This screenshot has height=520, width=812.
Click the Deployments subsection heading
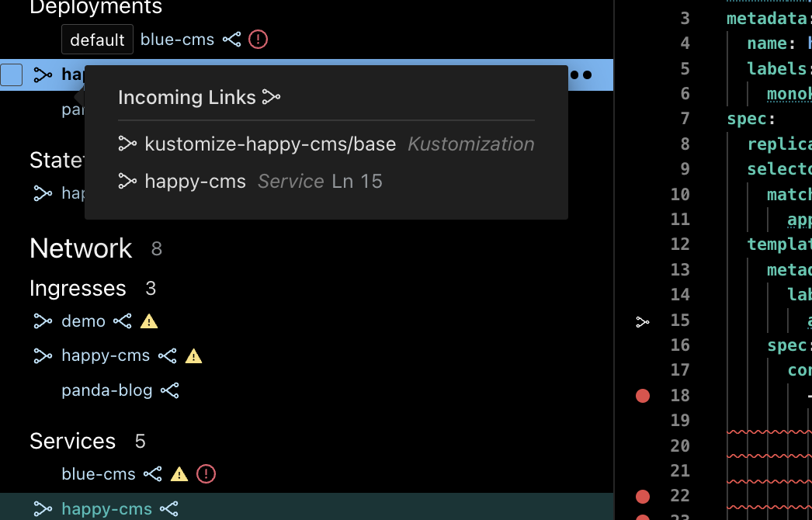[95, 7]
